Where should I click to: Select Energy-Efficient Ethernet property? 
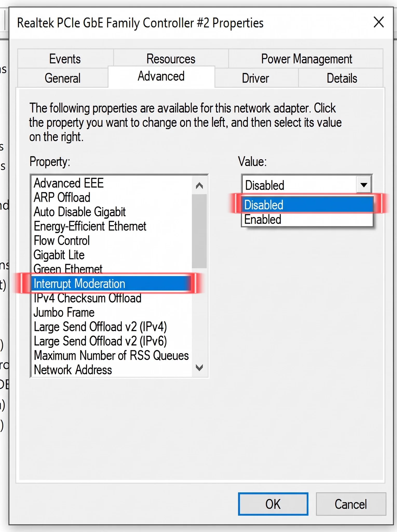112,226
